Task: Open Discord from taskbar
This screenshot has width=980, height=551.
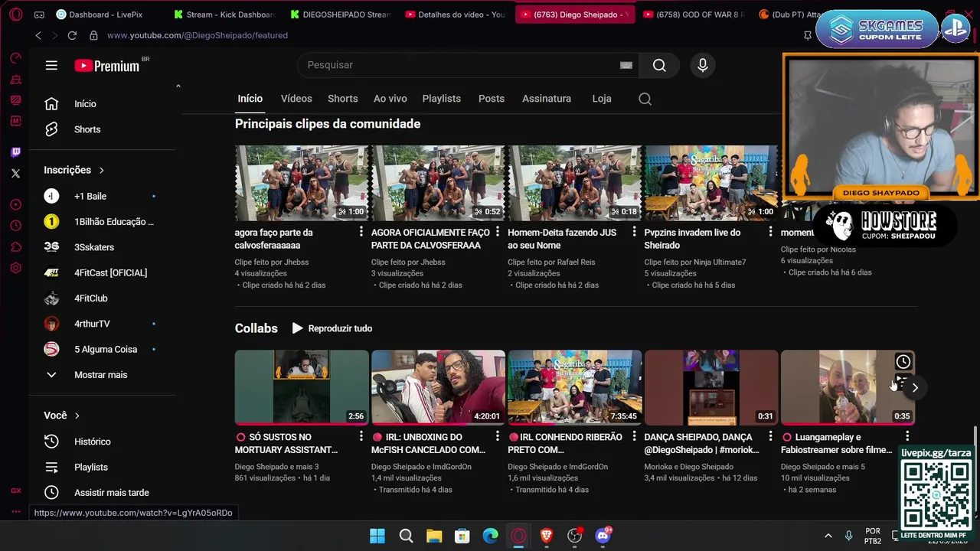Action: click(x=603, y=536)
